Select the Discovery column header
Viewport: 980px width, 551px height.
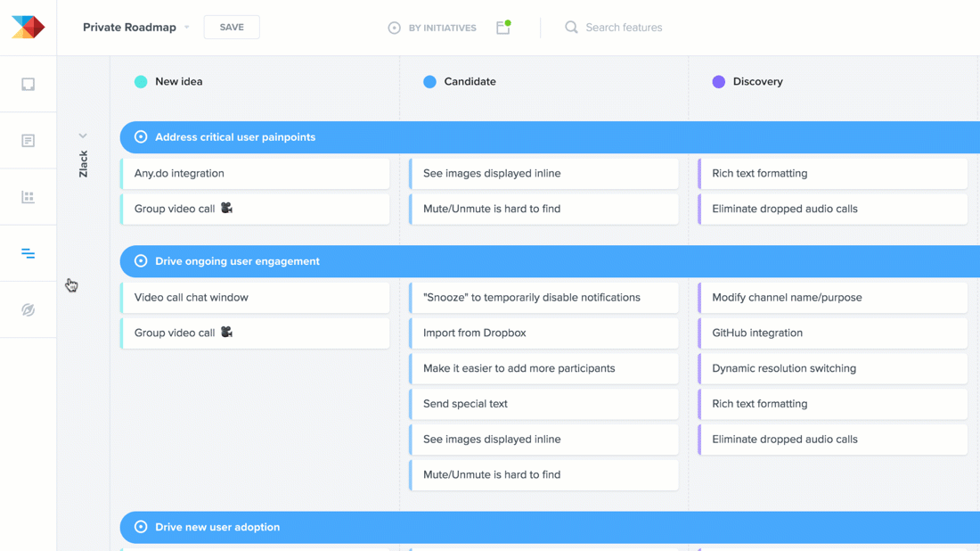click(x=757, y=81)
